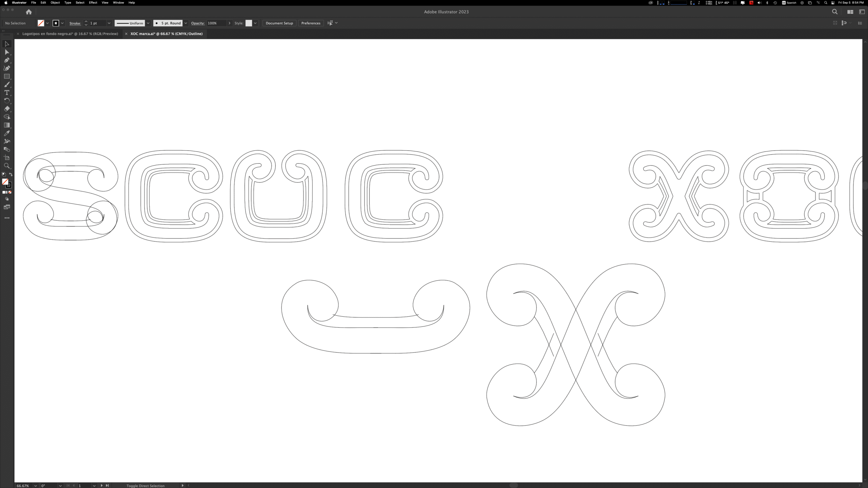This screenshot has width=868, height=488.
Task: Select the Pen tool
Action: click(6, 60)
